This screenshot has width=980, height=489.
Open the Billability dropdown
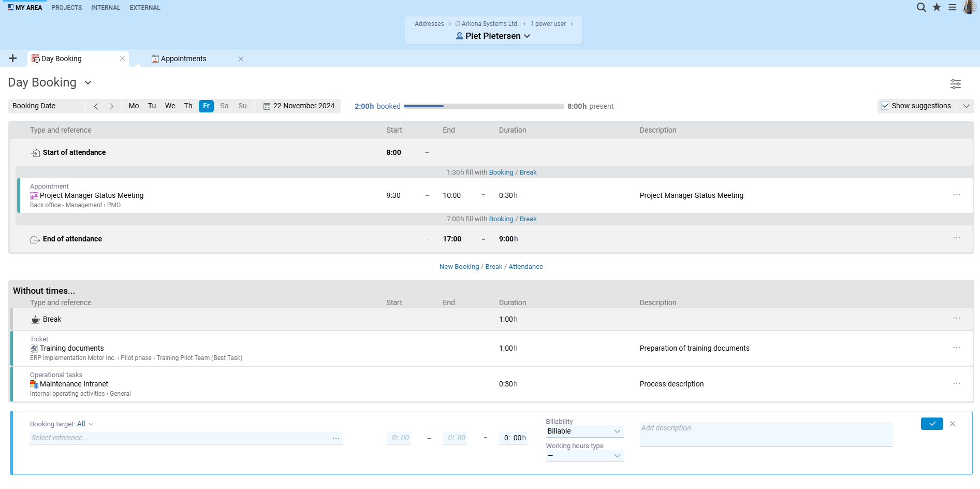584,431
